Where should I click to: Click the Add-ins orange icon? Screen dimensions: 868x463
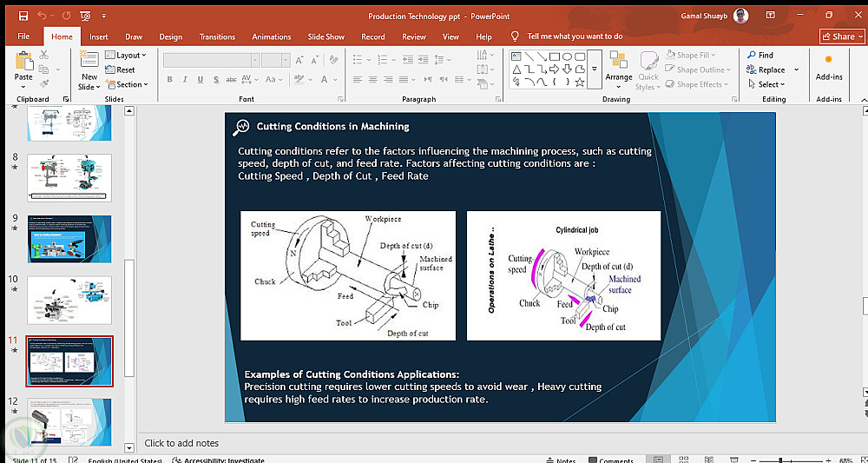(829, 60)
